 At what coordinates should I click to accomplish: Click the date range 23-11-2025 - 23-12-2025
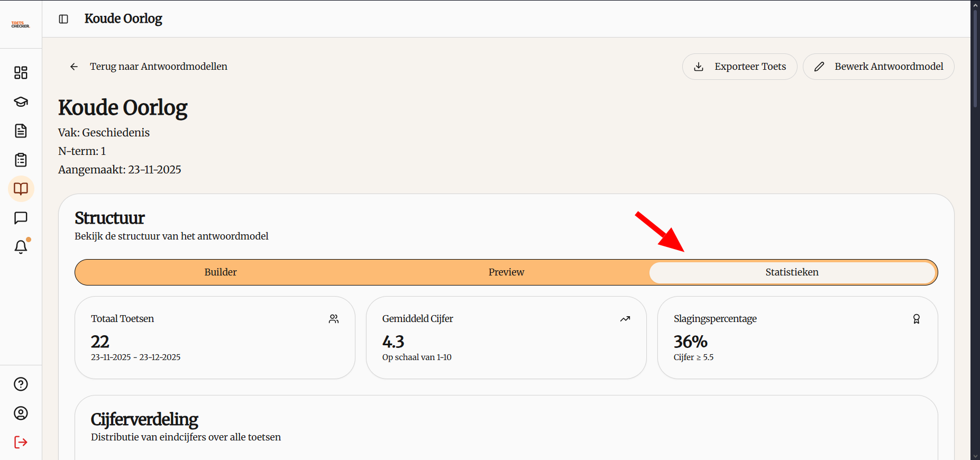click(135, 357)
